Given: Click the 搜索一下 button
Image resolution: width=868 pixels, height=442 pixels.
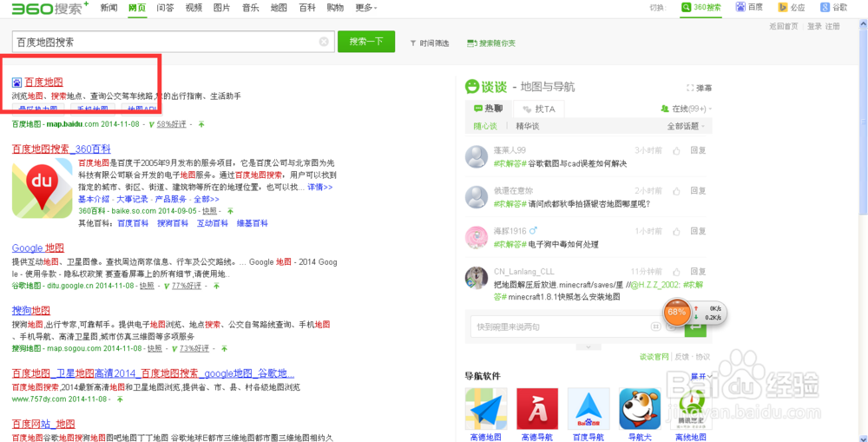Looking at the screenshot, I should [366, 42].
